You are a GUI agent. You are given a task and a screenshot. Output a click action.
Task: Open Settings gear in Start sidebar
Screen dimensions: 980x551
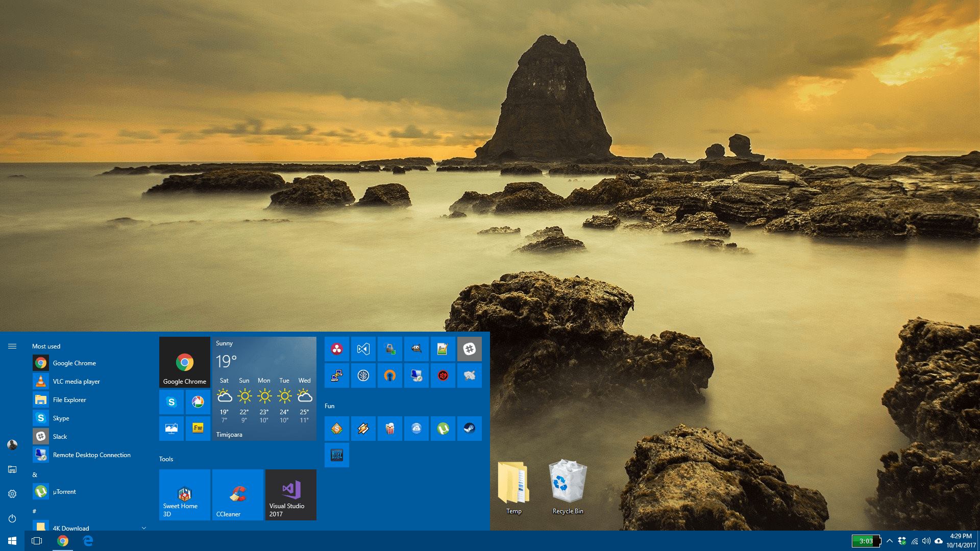click(x=12, y=494)
